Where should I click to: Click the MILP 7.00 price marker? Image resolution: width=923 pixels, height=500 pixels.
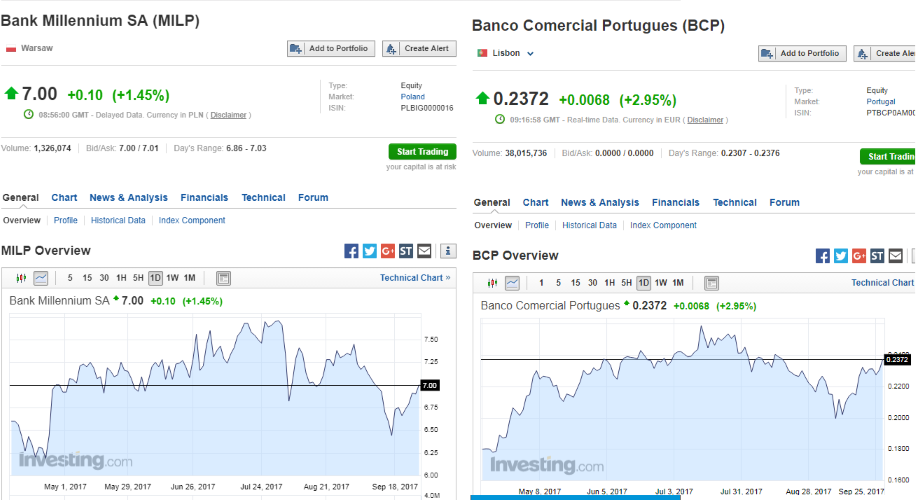click(430, 386)
